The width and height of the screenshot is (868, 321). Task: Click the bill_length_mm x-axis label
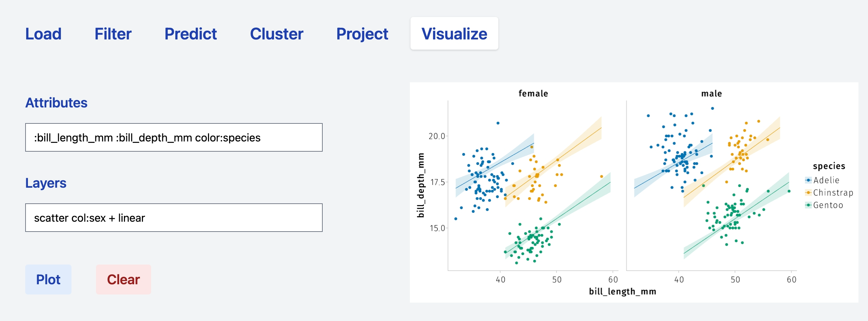click(x=622, y=291)
